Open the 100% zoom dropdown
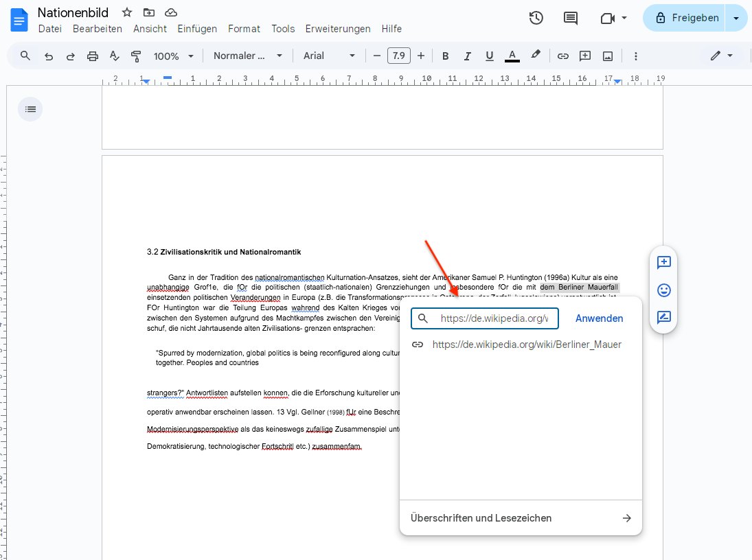Screen dimensions: 752x560 pos(173,56)
